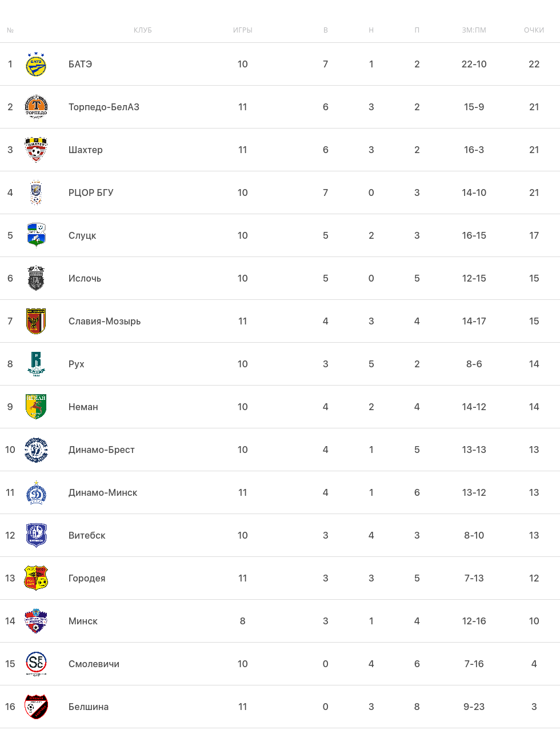Screen dimensions: 560x734
Task: Select the Шахтер team emblem
Action: (x=36, y=150)
